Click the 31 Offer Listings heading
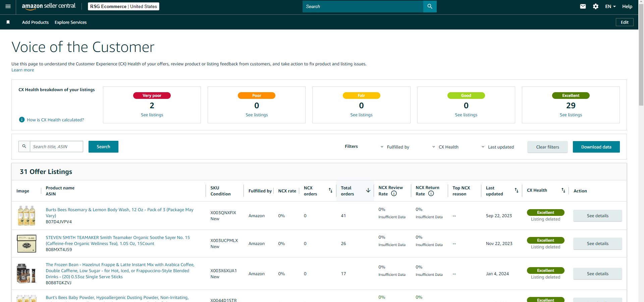 pos(46,172)
